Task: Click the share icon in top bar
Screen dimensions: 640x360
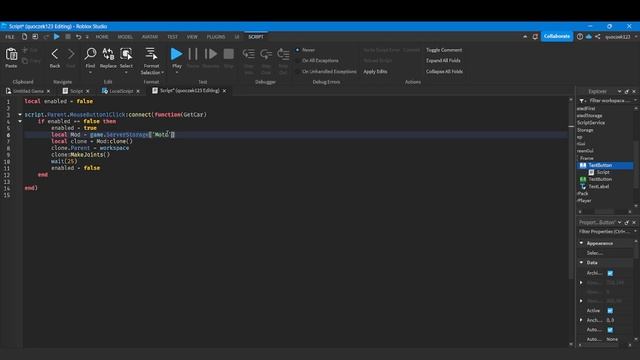Action: (598, 37)
